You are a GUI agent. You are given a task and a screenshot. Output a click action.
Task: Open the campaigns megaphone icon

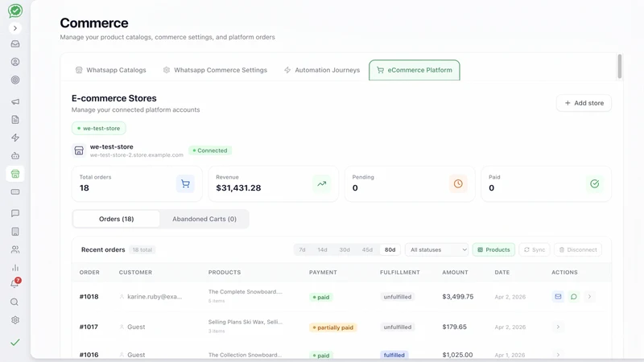click(x=15, y=101)
